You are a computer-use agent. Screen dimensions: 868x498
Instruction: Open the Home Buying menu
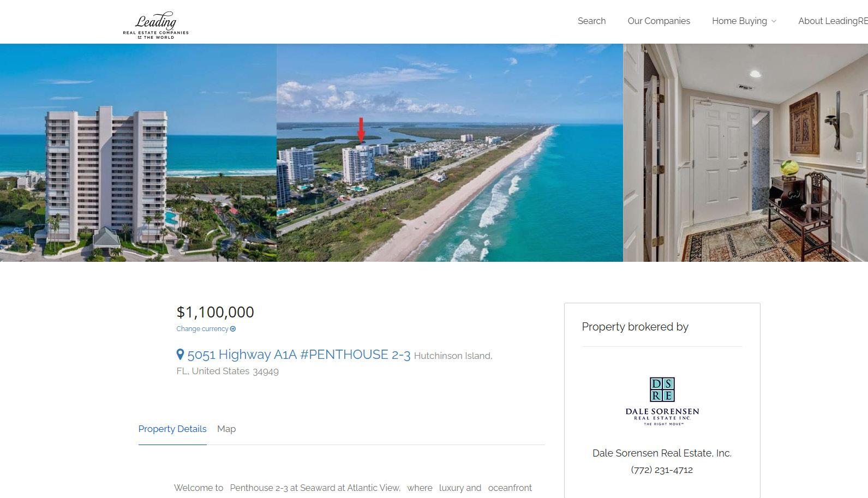pos(739,21)
